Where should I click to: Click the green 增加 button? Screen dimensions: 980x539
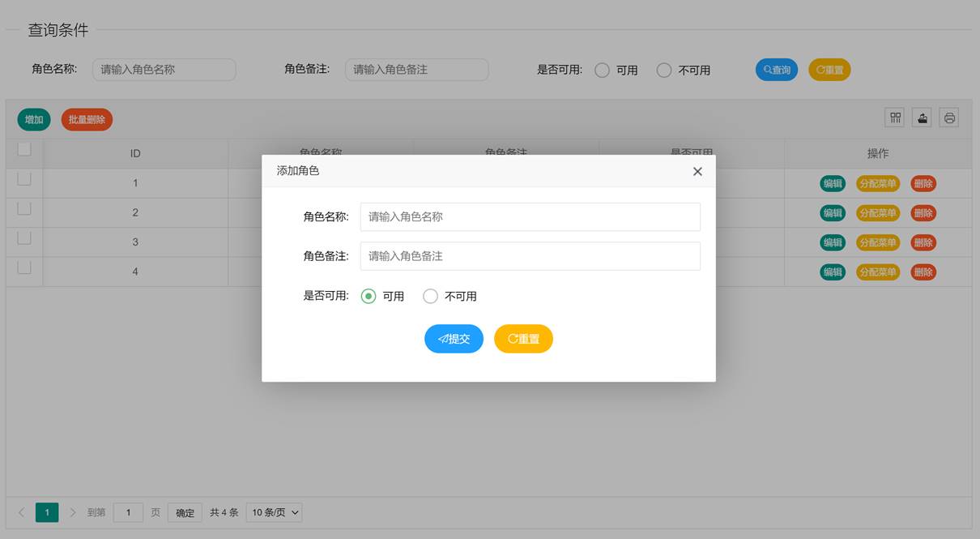[34, 119]
